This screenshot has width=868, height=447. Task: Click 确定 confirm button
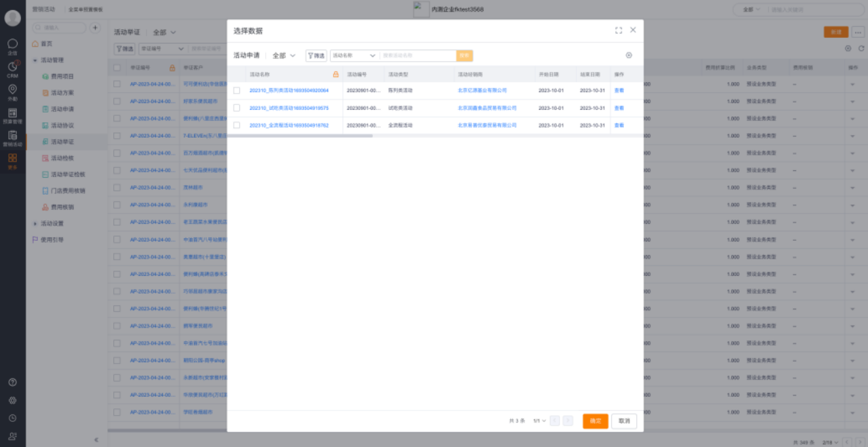coord(595,421)
